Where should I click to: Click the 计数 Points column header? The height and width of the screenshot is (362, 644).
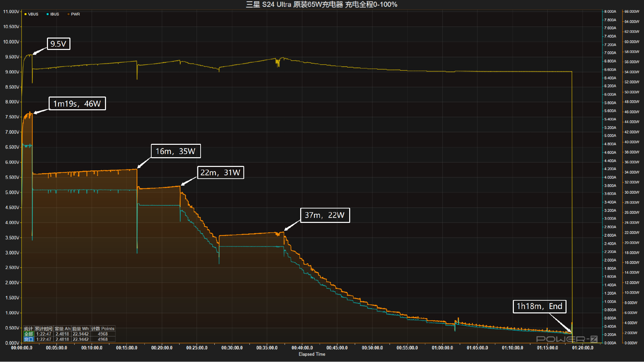[x=103, y=329]
